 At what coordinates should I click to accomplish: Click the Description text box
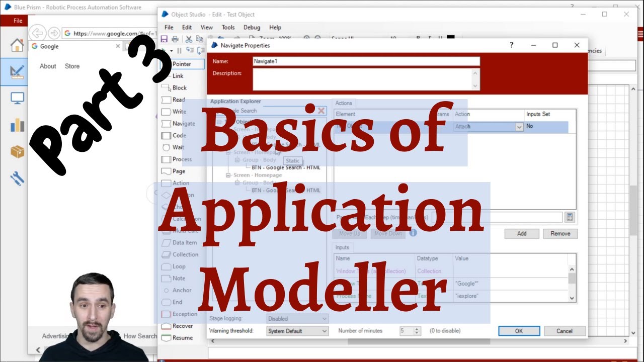click(x=366, y=79)
